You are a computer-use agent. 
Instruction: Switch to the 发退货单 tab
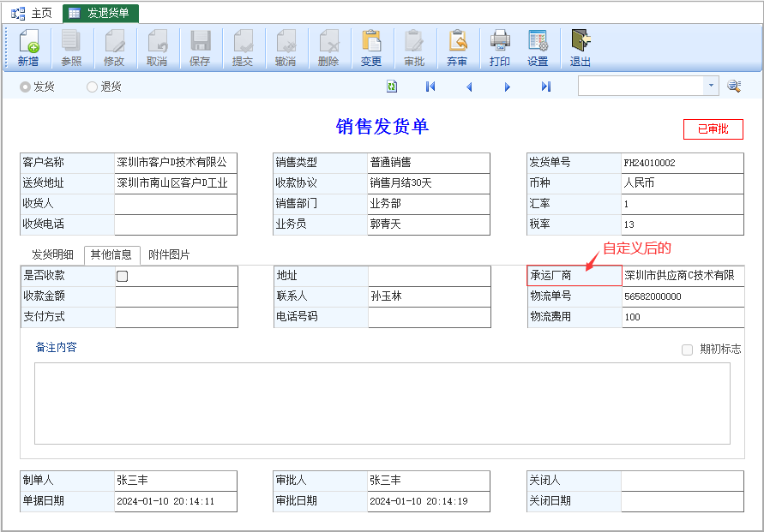point(101,14)
